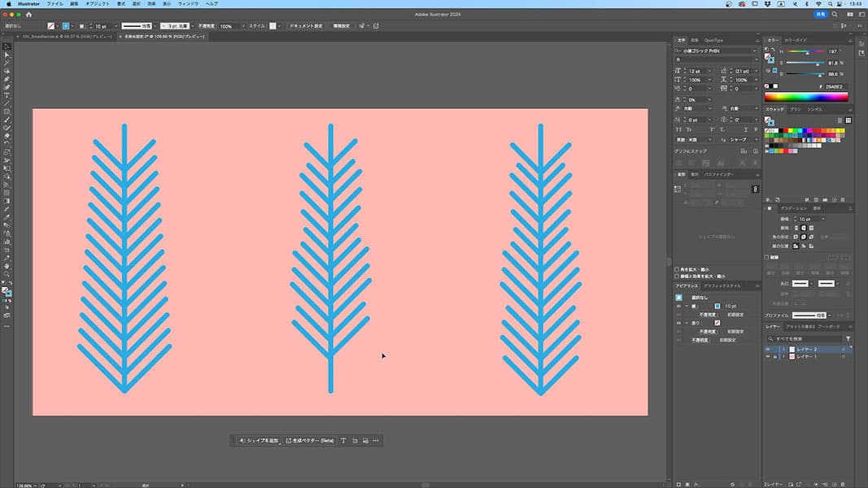Adjust the H hue slider
This screenshot has width=868, height=488.
click(805, 51)
